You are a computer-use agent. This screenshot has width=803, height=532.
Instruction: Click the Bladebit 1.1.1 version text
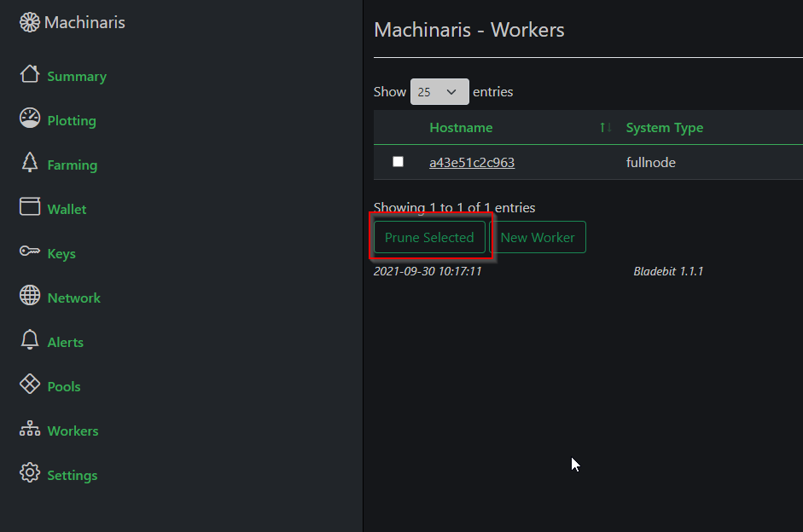pos(668,271)
